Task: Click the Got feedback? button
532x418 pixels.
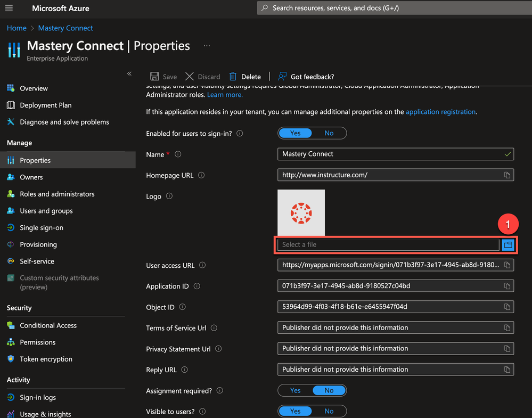Action: [306, 77]
